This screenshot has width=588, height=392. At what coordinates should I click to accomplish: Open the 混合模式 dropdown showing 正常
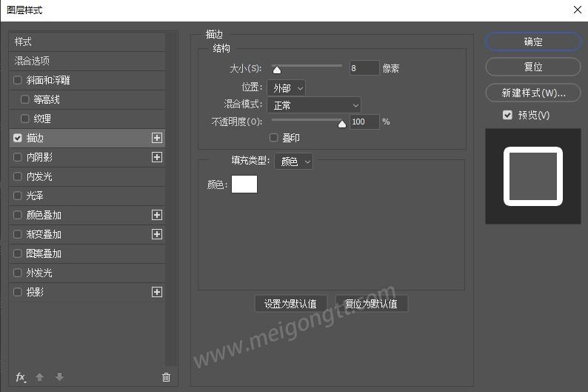(x=314, y=105)
